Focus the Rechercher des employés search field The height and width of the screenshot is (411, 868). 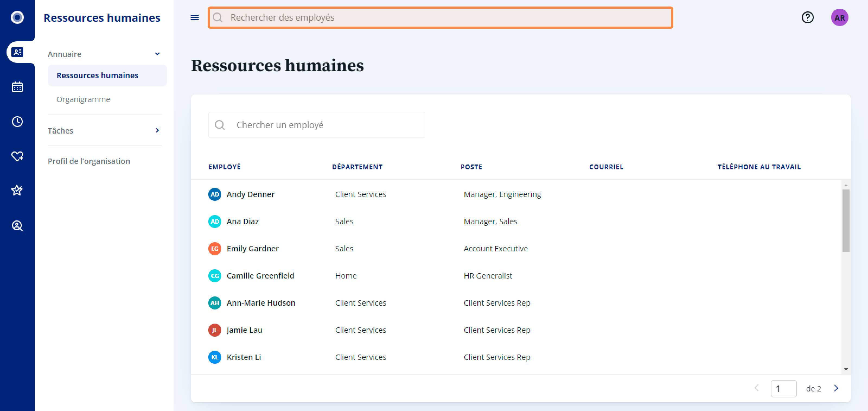tap(440, 18)
